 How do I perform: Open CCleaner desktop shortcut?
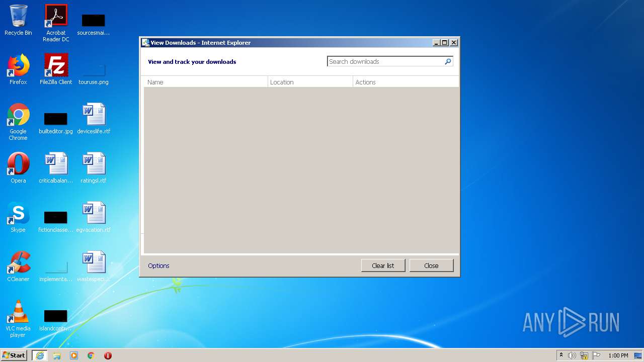[x=18, y=266]
